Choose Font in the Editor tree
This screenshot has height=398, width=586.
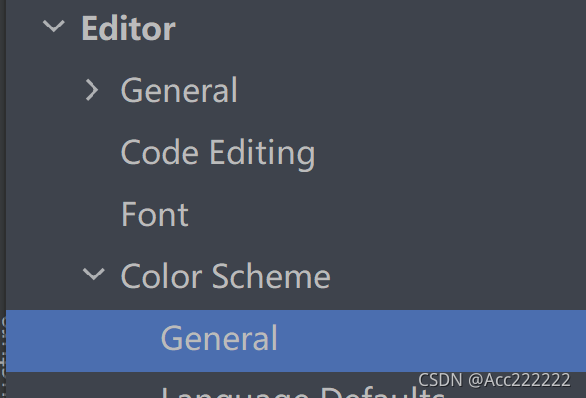155,214
